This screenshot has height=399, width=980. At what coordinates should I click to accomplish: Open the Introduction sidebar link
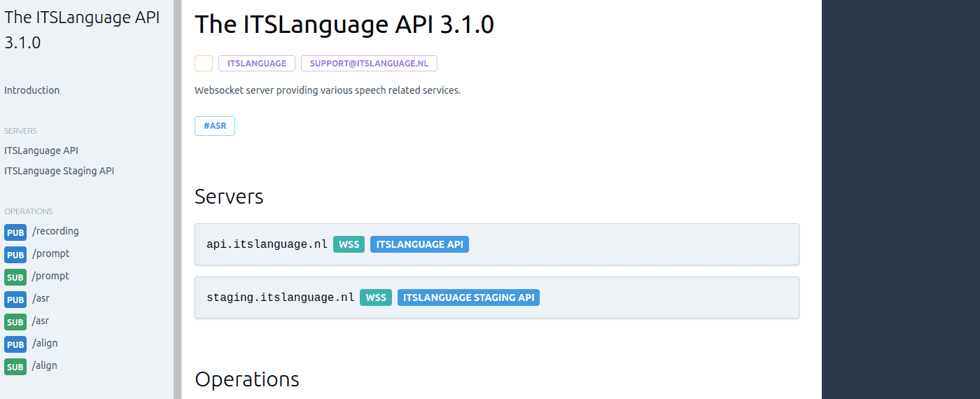click(31, 90)
